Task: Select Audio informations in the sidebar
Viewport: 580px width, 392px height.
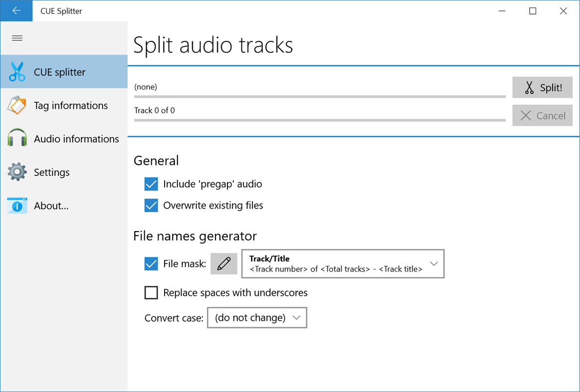Action: [75, 138]
